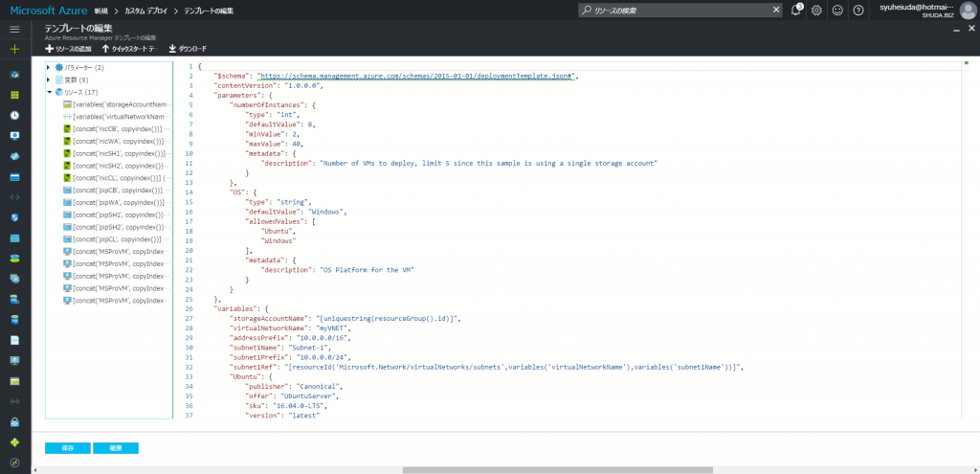Click the "numberOfInstances" key in editor

pyautogui.click(x=268, y=105)
